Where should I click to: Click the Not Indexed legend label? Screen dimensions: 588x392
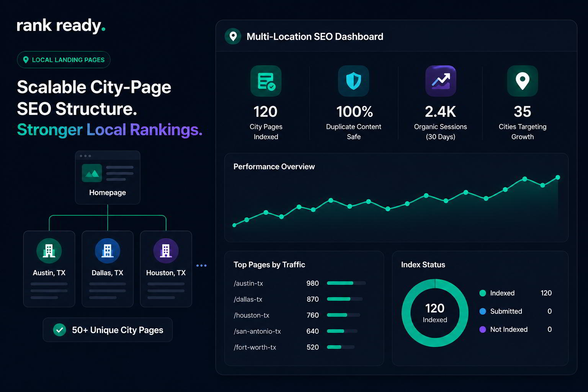(x=509, y=329)
